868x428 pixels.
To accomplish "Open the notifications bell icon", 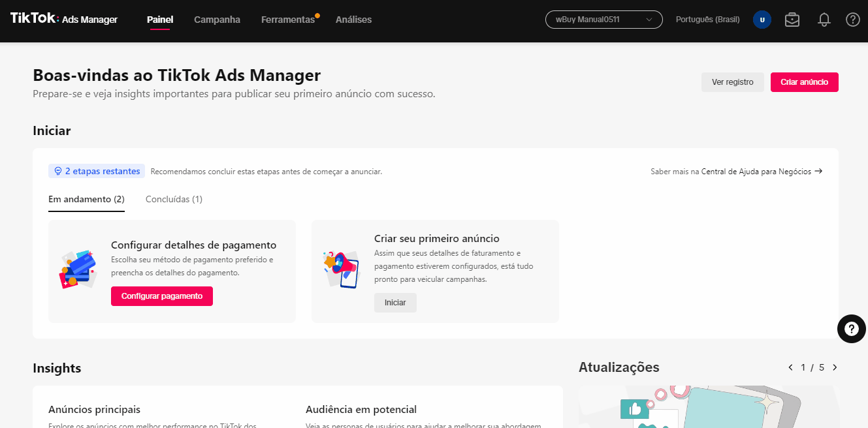I will (824, 20).
